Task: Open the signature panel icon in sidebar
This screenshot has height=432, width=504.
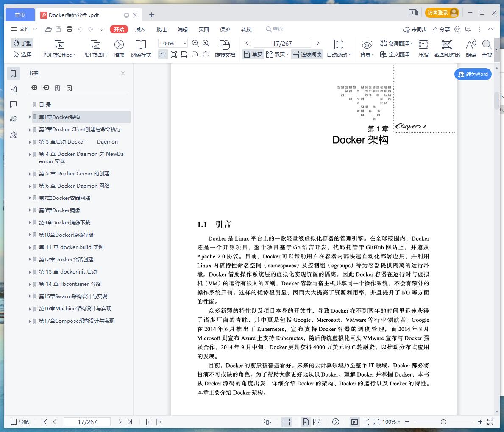Action: [14, 135]
